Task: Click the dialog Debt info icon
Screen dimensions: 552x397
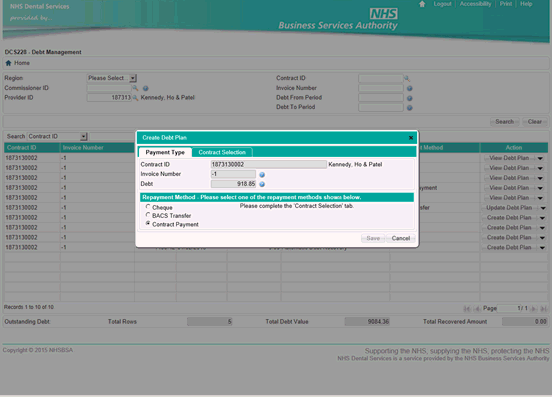Action: [x=262, y=184]
